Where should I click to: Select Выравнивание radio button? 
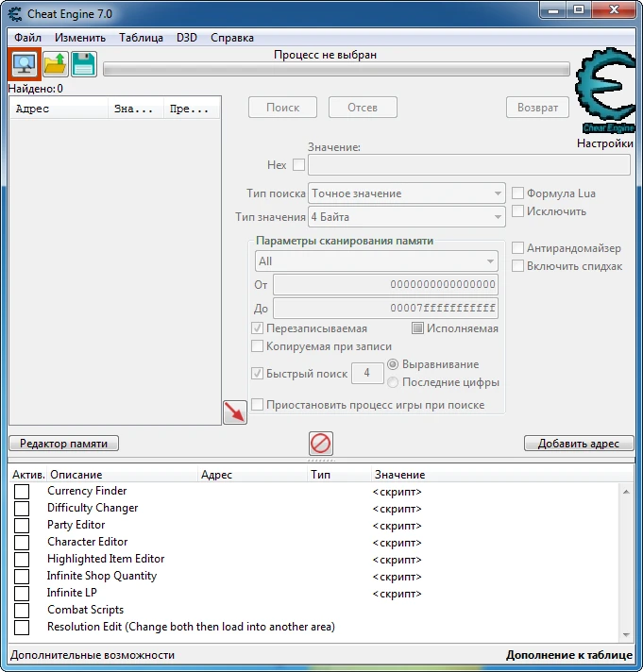click(x=393, y=364)
